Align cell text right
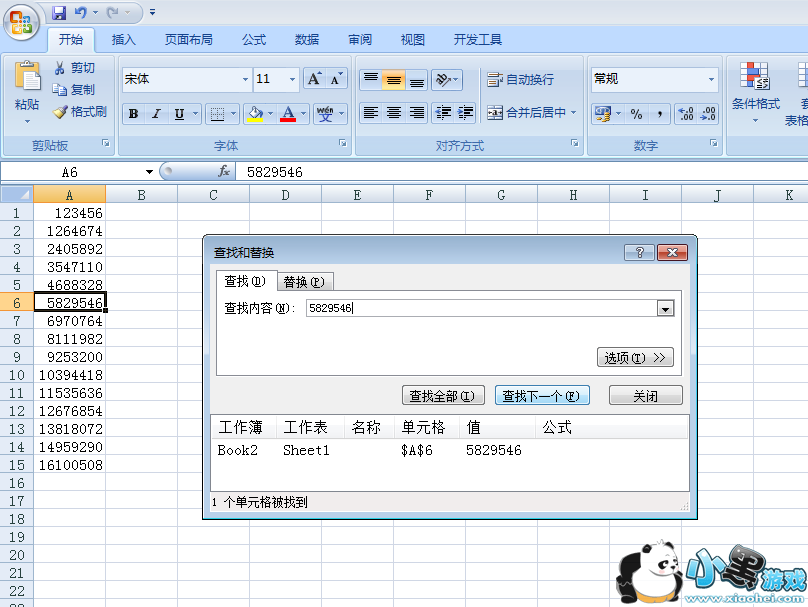Viewport: 808px width, 607px height. [x=416, y=113]
